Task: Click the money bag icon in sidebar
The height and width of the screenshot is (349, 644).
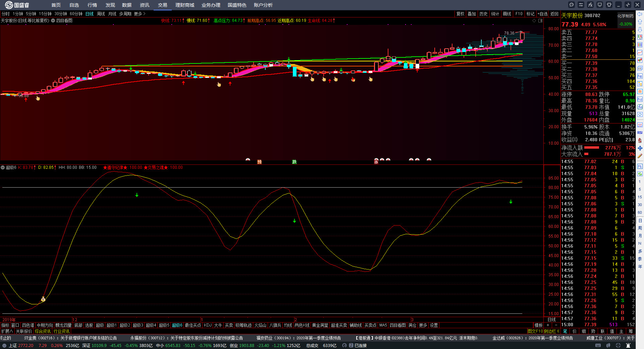Action: [x=640, y=140]
